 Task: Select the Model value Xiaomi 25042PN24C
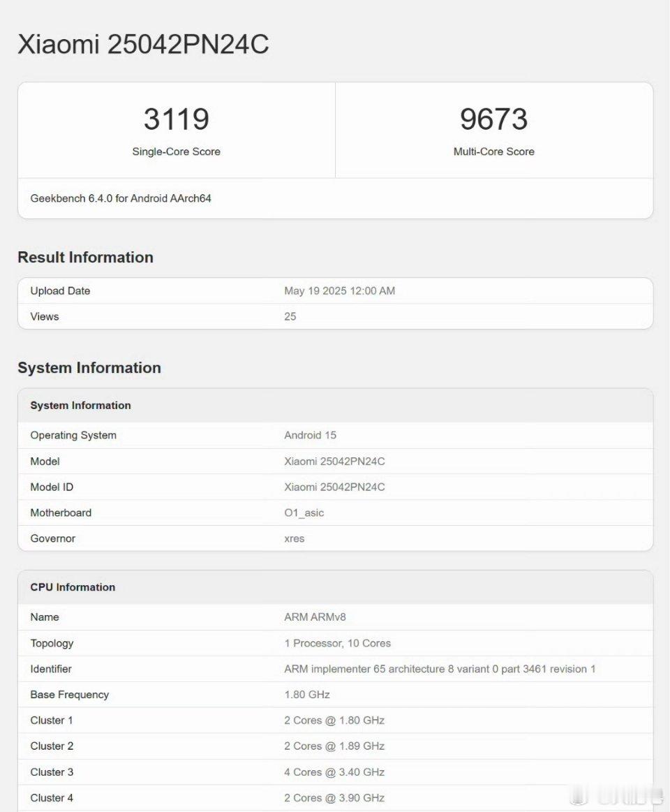pyautogui.click(x=334, y=462)
